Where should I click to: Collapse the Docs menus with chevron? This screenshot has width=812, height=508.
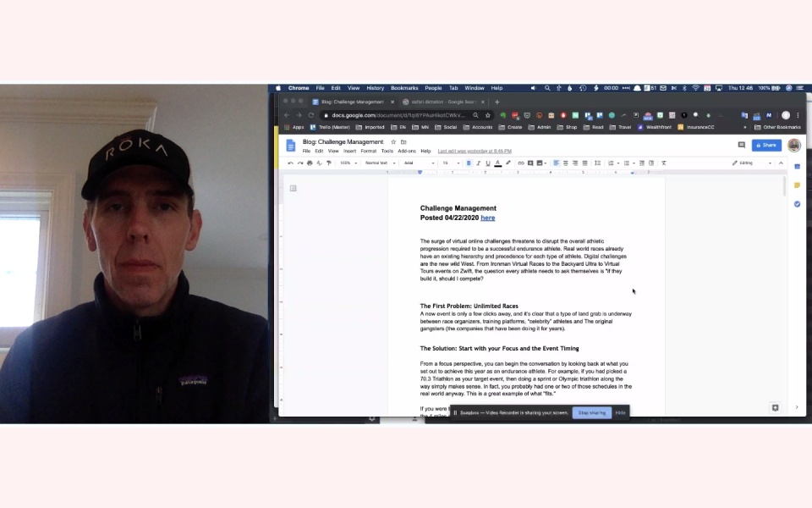point(781,163)
